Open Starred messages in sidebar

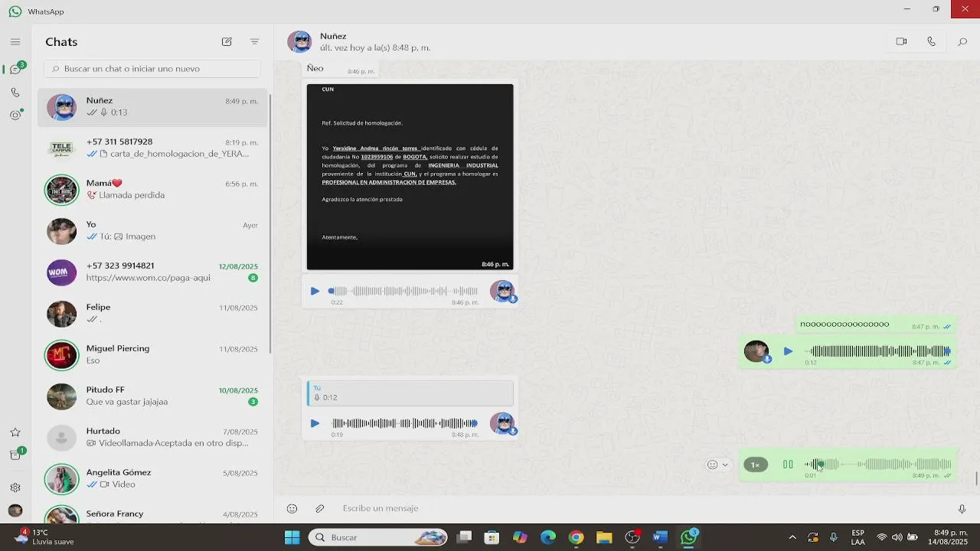click(x=15, y=432)
